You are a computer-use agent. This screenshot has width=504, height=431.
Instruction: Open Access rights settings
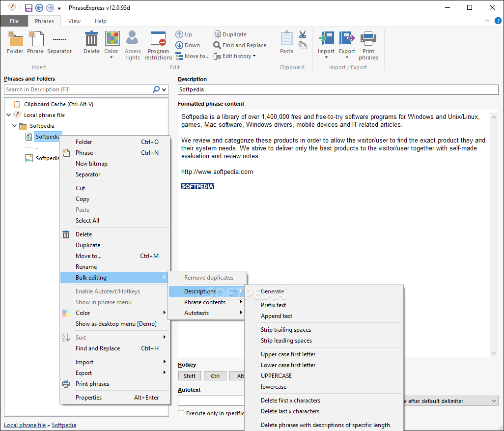point(133,45)
